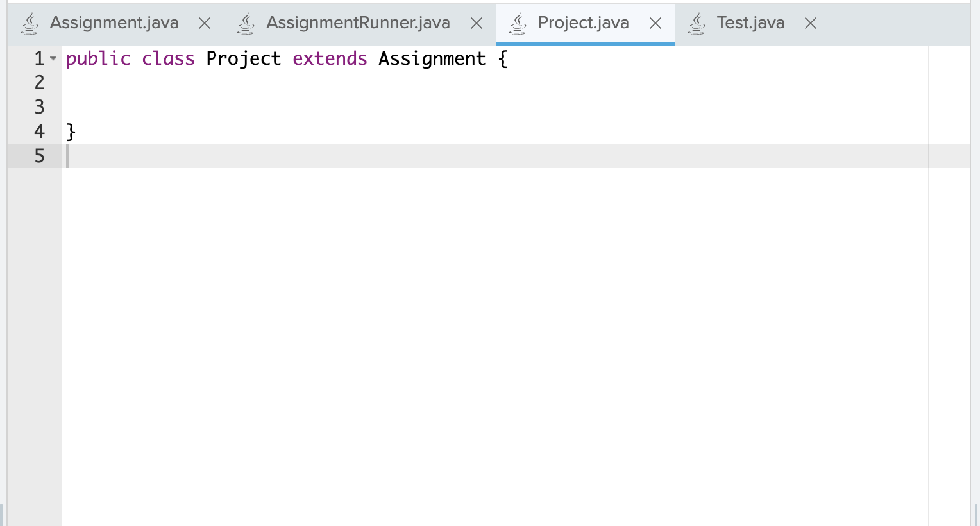980x526 pixels.
Task: Switch to the Test.java tab
Action: coord(750,22)
